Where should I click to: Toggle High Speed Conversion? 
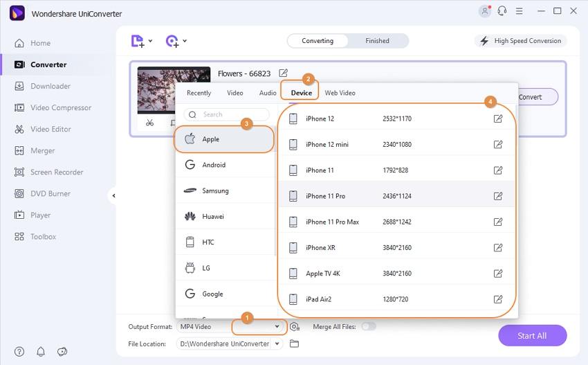click(x=521, y=41)
